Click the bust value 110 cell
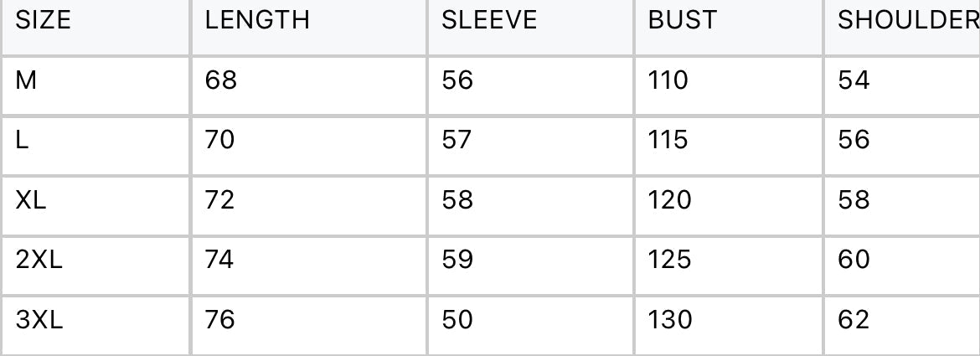The height and width of the screenshot is (356, 980). [668, 80]
